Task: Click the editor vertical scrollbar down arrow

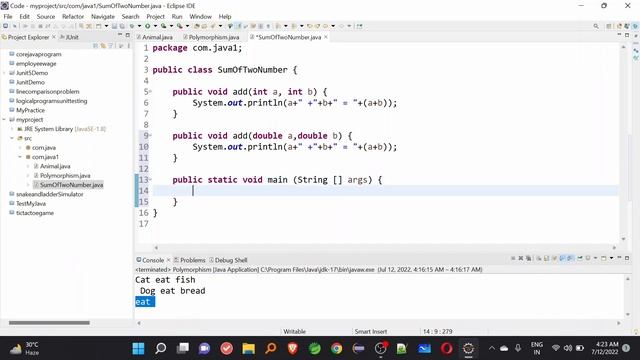Action: coord(623,239)
